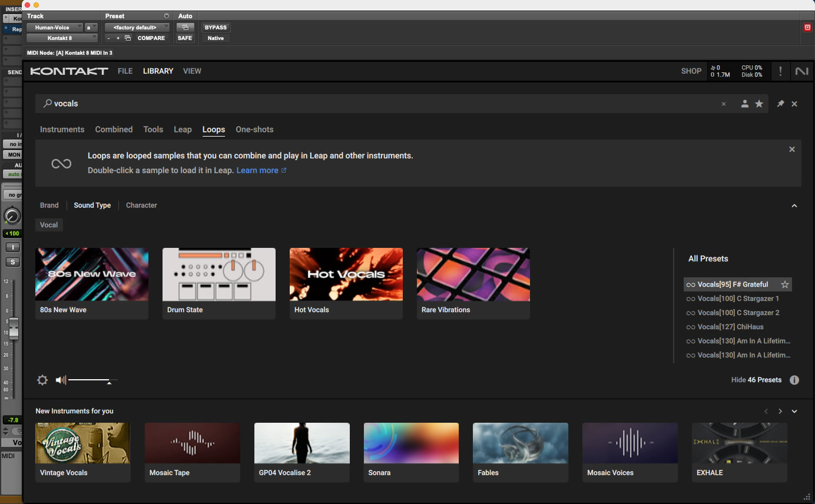Switch to the Leap tab

click(183, 130)
